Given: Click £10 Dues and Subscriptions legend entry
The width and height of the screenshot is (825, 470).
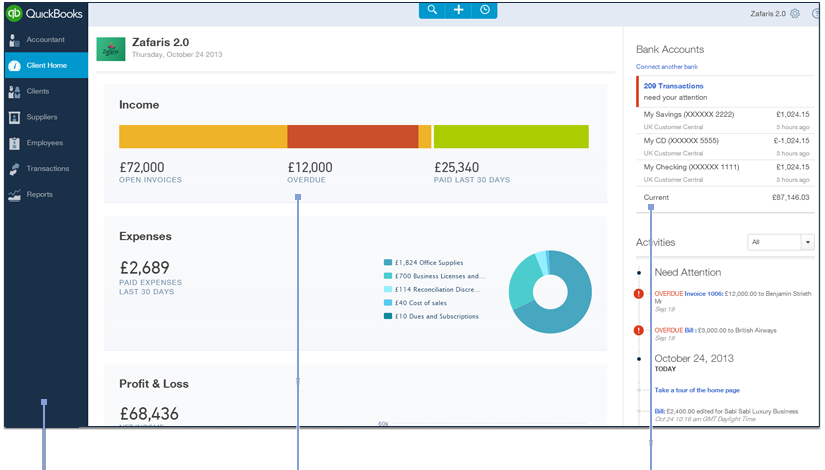Looking at the screenshot, I should coord(431,316).
